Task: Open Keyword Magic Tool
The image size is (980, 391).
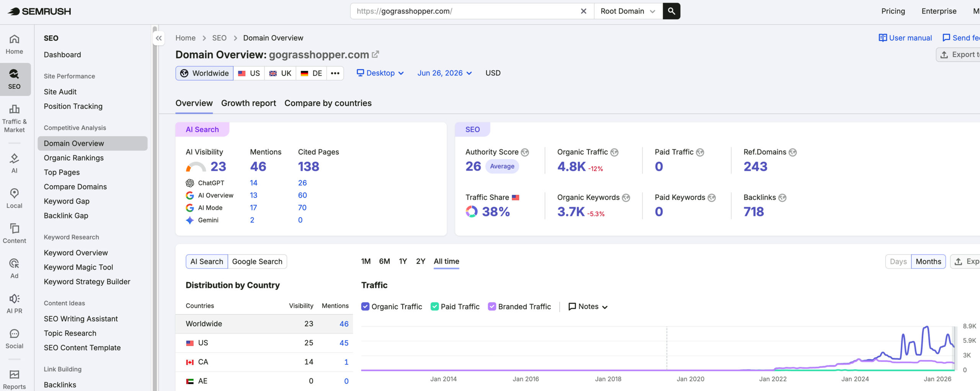Action: click(x=78, y=267)
